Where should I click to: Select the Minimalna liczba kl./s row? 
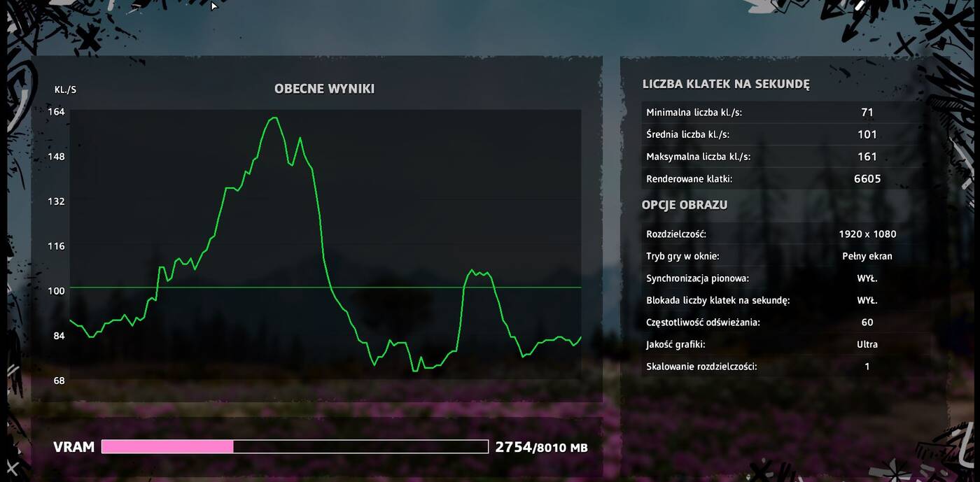tap(781, 112)
